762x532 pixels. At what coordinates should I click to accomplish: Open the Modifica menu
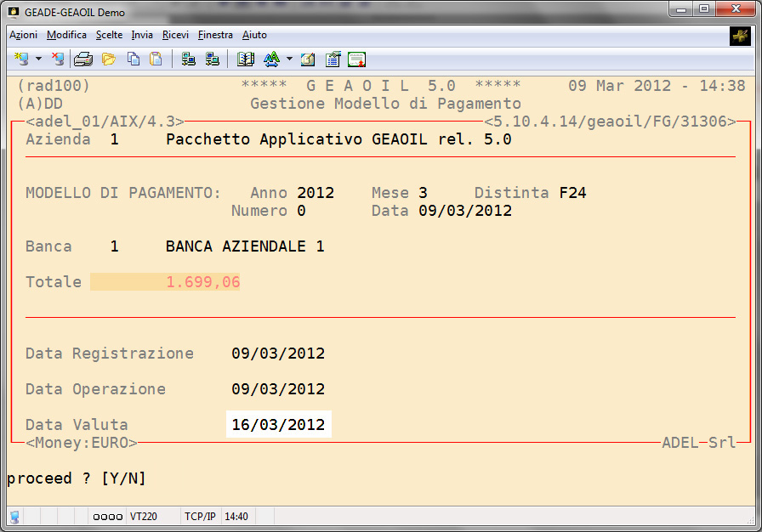(x=66, y=35)
